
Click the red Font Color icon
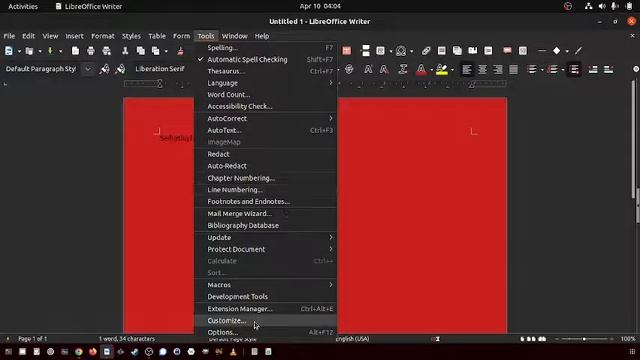point(421,69)
